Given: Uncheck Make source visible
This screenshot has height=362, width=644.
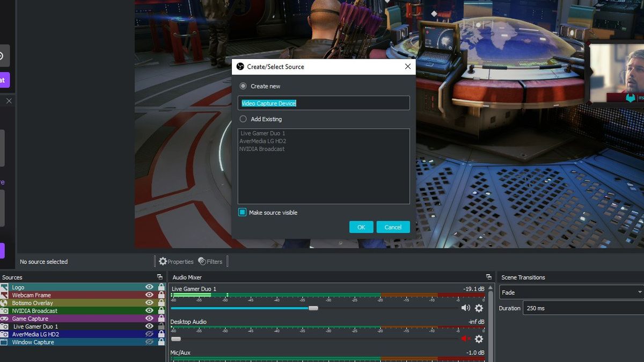Looking at the screenshot, I should [243, 212].
